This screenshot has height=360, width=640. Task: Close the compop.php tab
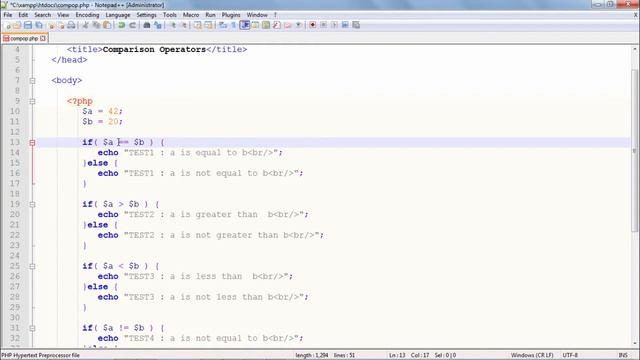tap(43, 38)
